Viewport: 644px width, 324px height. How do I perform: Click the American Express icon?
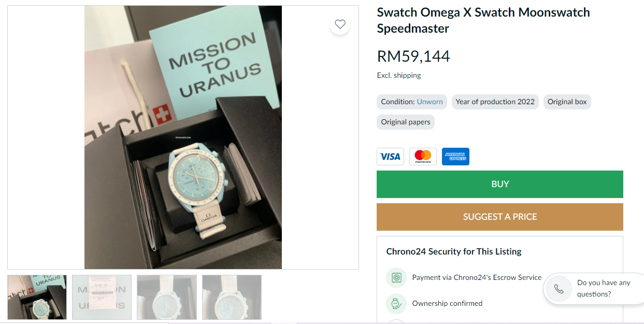point(455,157)
